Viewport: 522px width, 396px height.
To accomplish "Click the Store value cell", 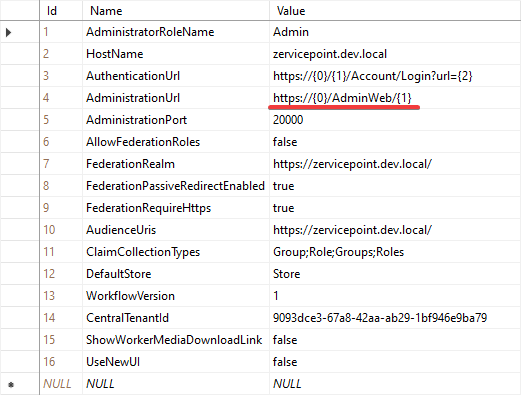I will click(x=395, y=274).
